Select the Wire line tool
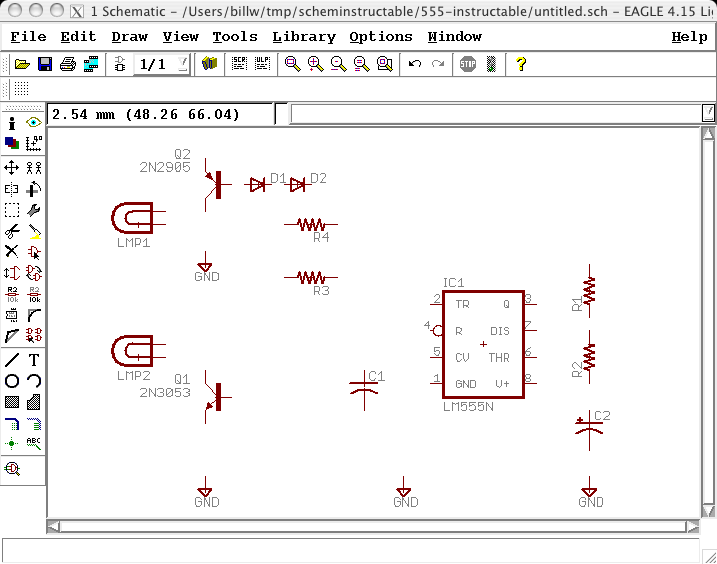 point(12,360)
